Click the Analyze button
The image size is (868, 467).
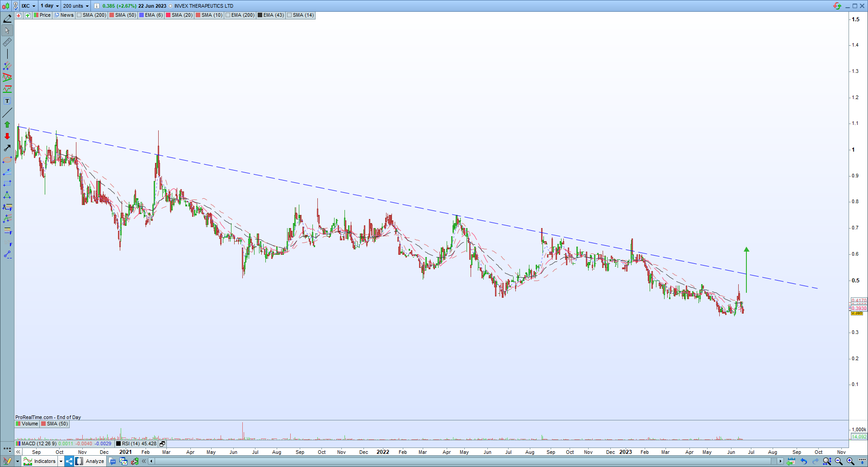[90, 461]
